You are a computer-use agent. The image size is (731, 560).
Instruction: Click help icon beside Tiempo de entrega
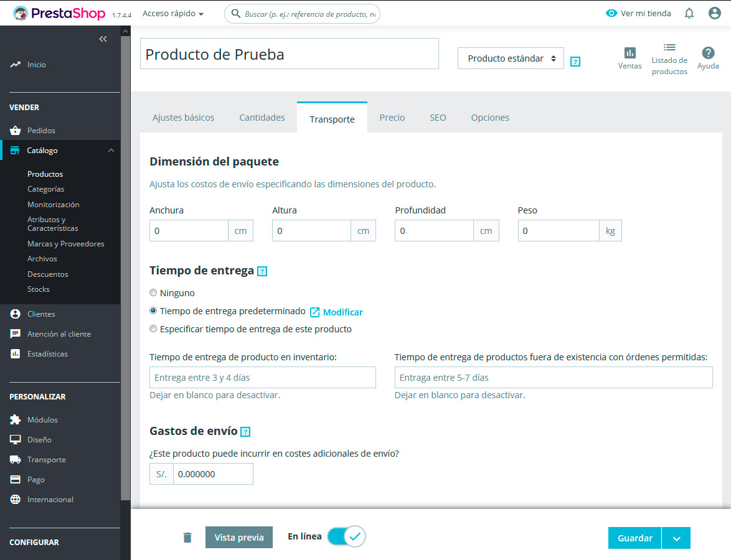click(x=263, y=271)
